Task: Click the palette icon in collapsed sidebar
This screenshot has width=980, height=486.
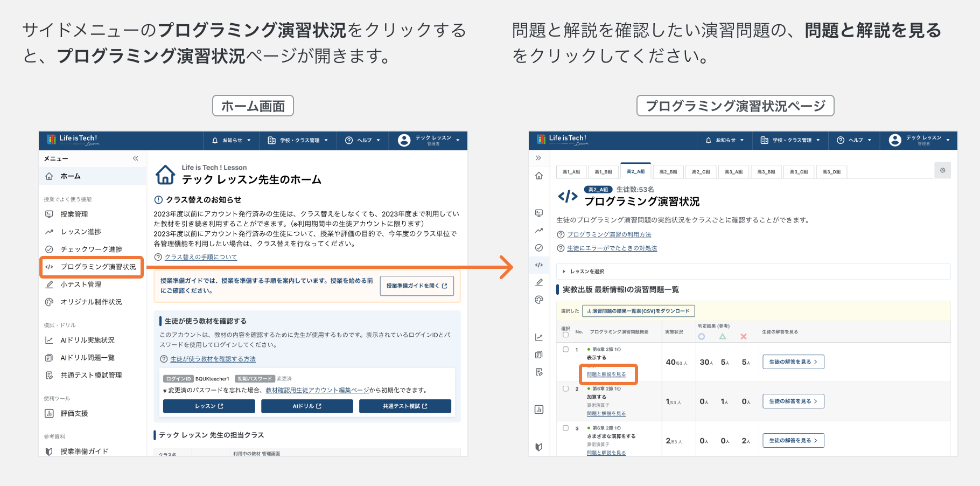Action: [x=539, y=300]
